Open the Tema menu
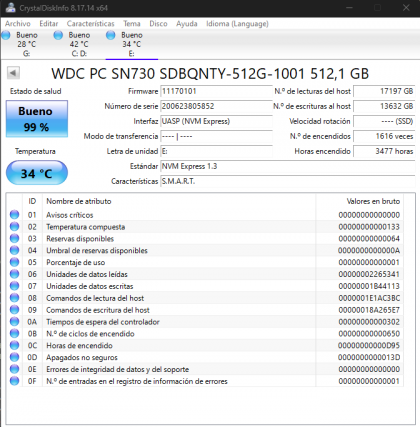 click(x=132, y=24)
